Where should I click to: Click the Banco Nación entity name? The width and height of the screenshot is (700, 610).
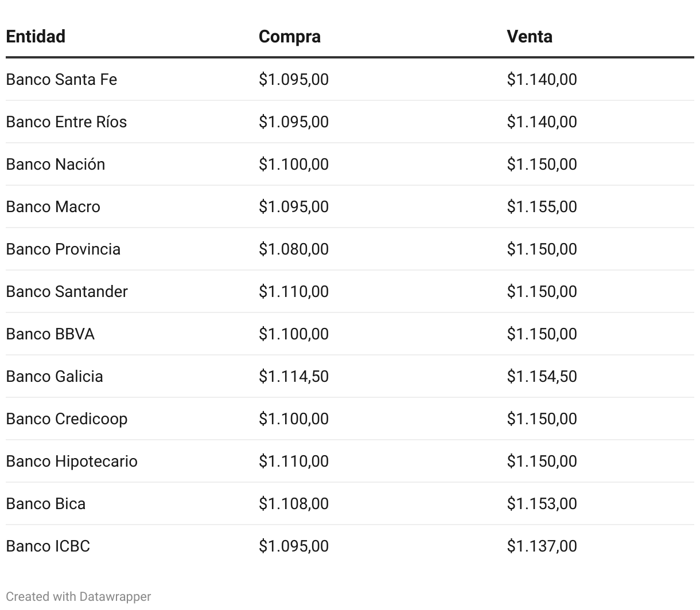coord(56,164)
